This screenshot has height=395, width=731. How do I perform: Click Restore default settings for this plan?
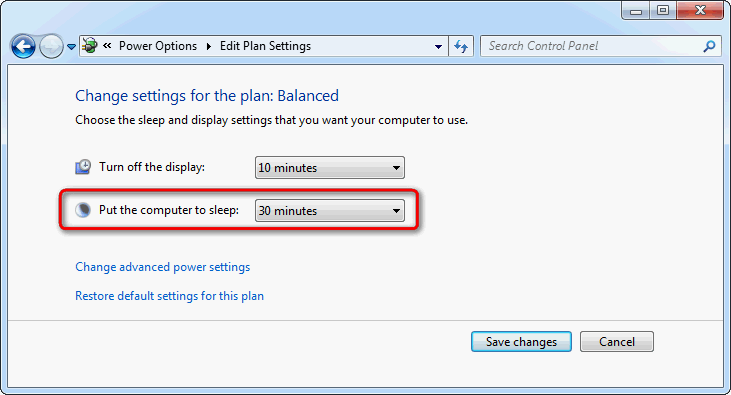tap(169, 296)
